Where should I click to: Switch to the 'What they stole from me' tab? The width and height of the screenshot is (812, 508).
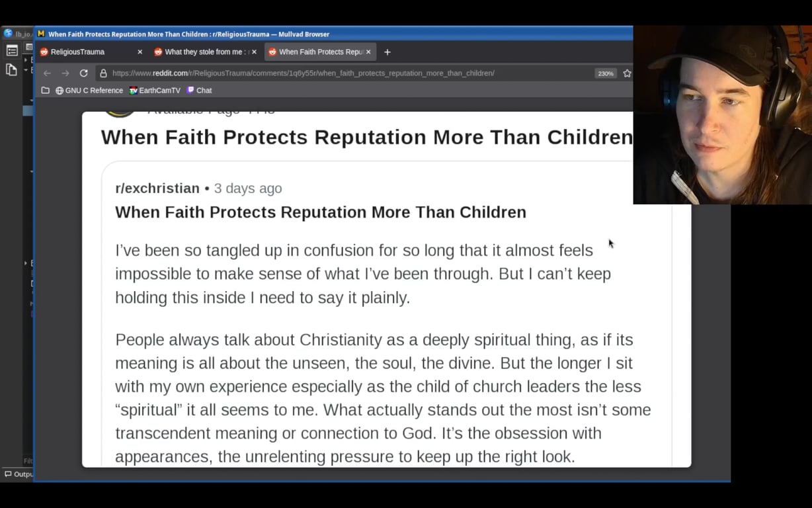205,52
